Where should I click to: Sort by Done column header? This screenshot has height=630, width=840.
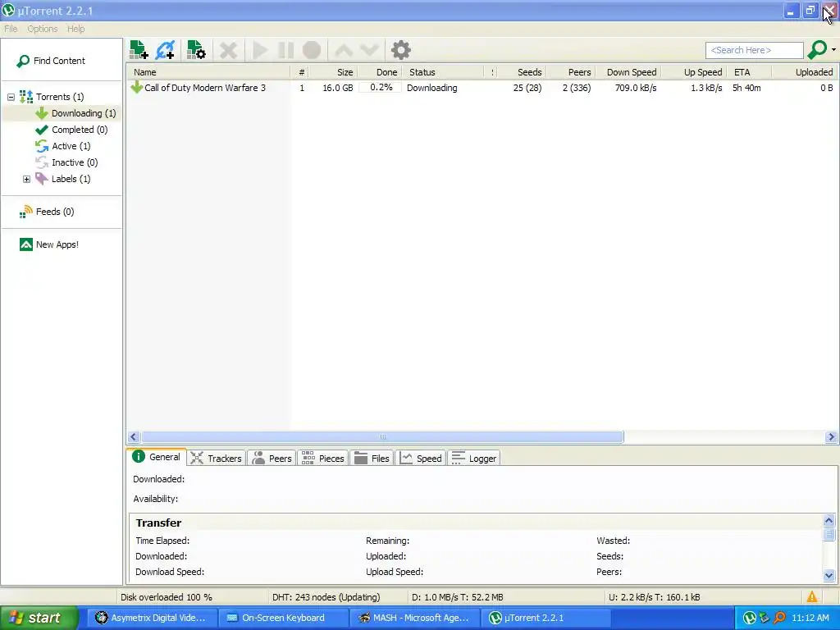point(379,72)
